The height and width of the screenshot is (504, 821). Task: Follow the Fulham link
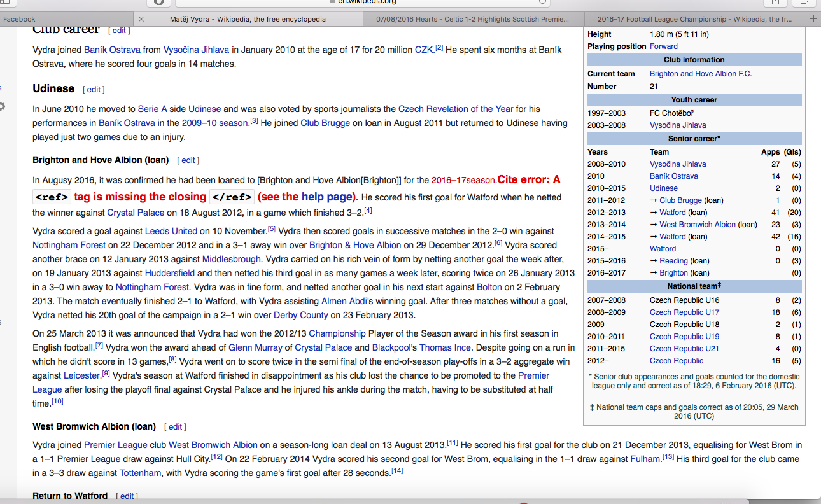tap(645, 459)
